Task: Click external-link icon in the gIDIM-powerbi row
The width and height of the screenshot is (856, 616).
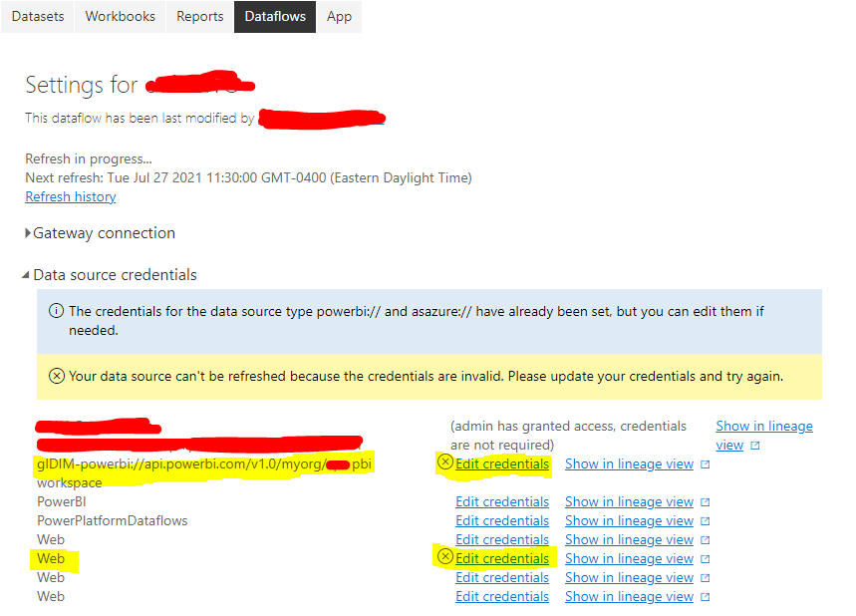Action: point(706,464)
